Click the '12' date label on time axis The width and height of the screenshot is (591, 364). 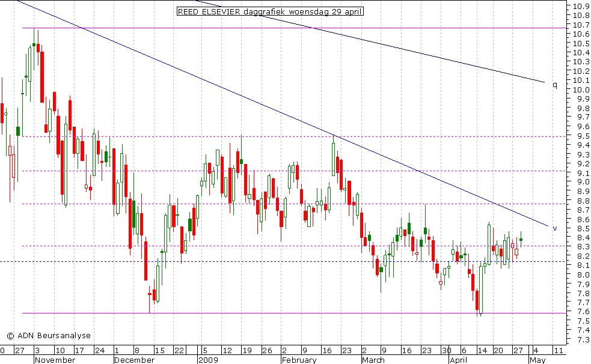click(x=227, y=350)
